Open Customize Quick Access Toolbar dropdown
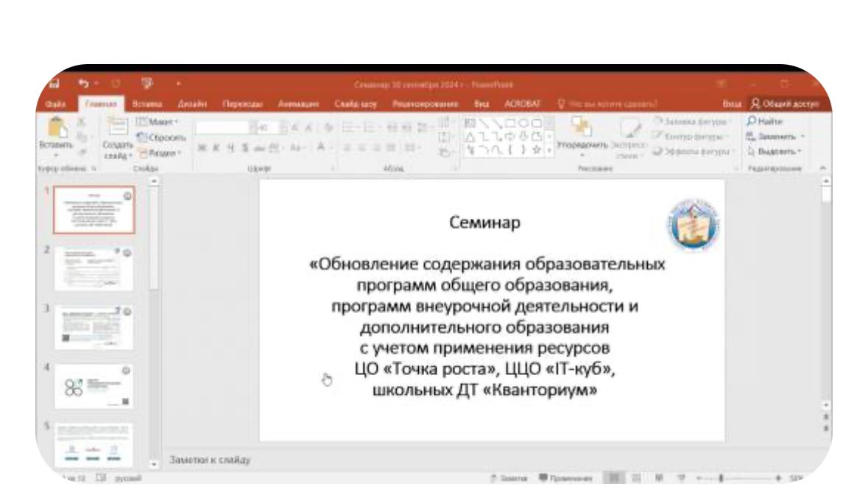 [178, 84]
